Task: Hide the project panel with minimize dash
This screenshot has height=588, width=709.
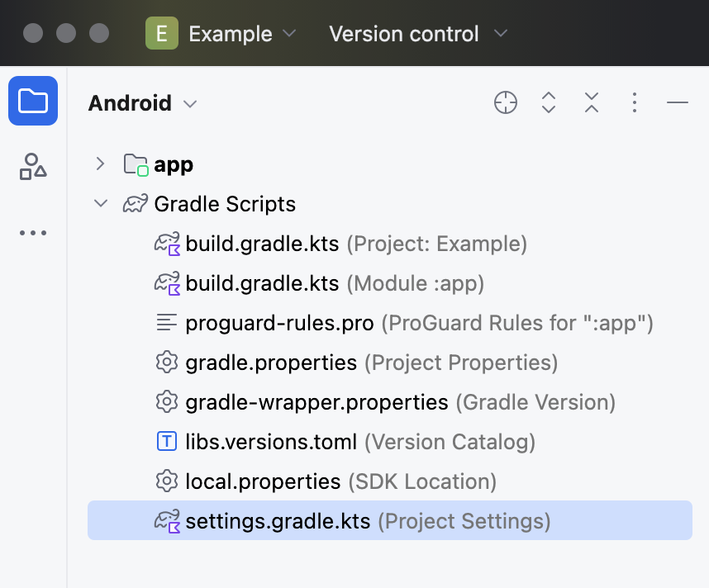Action: coord(678,102)
